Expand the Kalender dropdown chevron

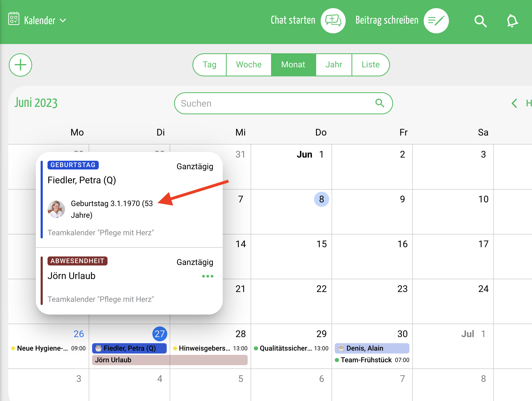pos(63,20)
